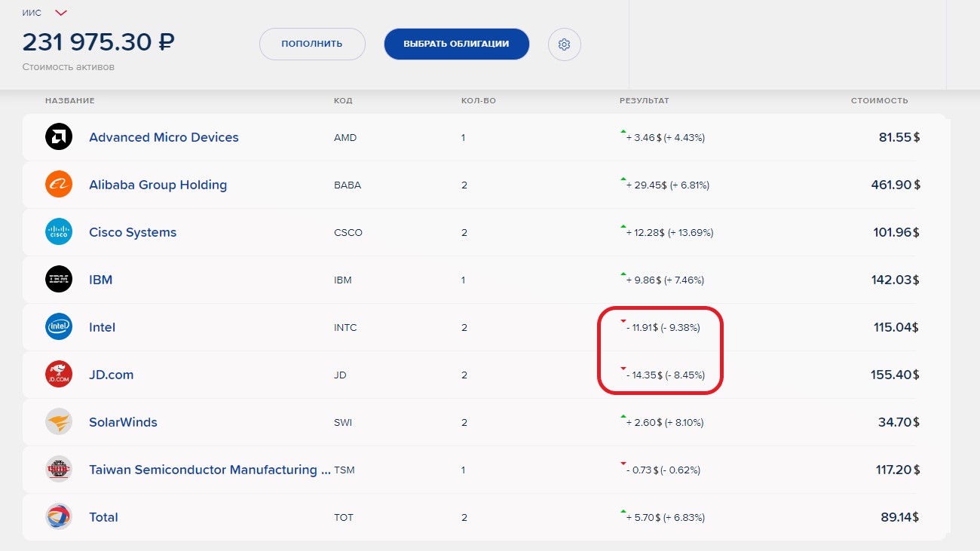The width and height of the screenshot is (980, 551).
Task: Click the 89.14 $ cost value
Action: click(899, 518)
